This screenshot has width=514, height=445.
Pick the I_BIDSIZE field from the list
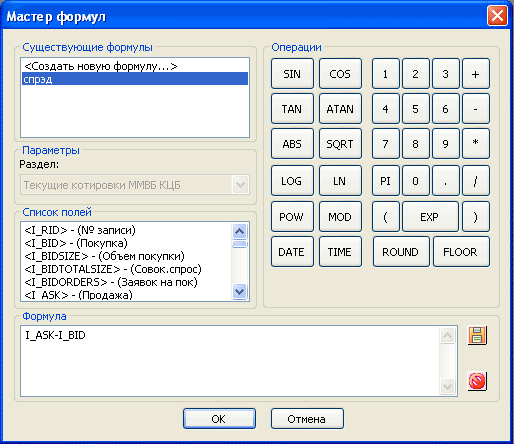(x=104, y=256)
